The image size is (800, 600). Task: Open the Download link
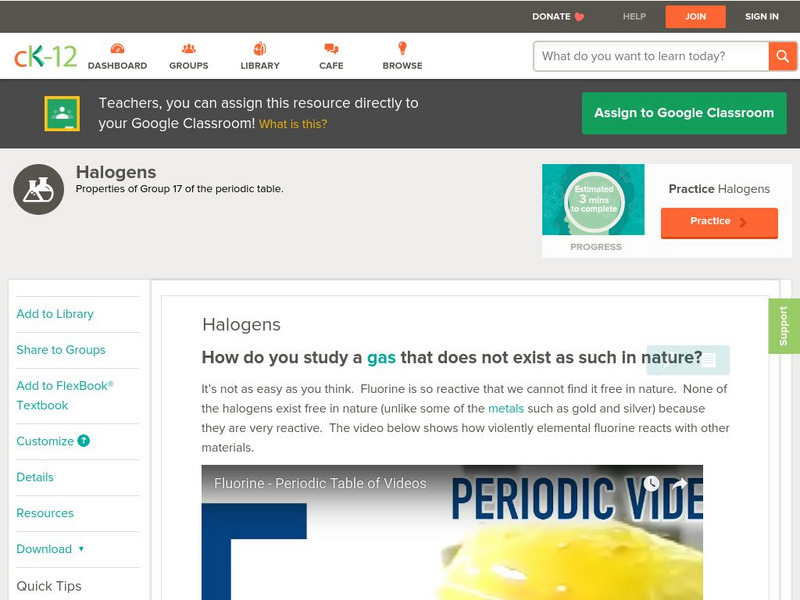click(44, 549)
